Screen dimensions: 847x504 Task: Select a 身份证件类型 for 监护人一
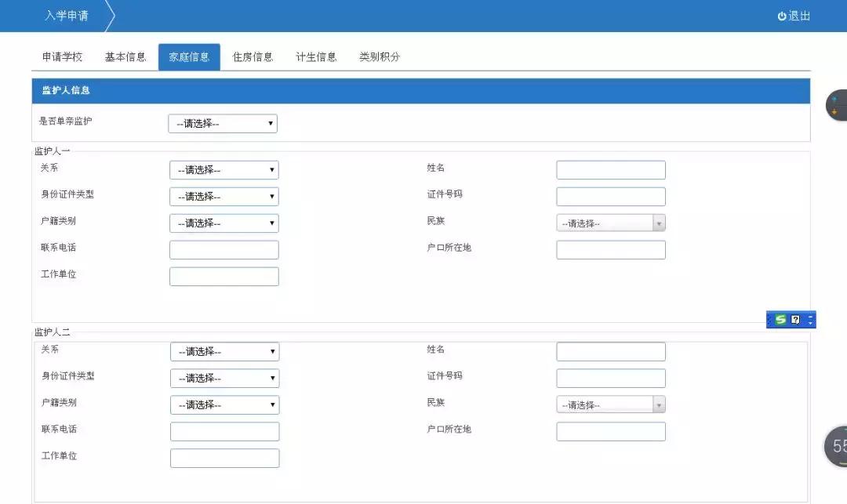click(224, 196)
